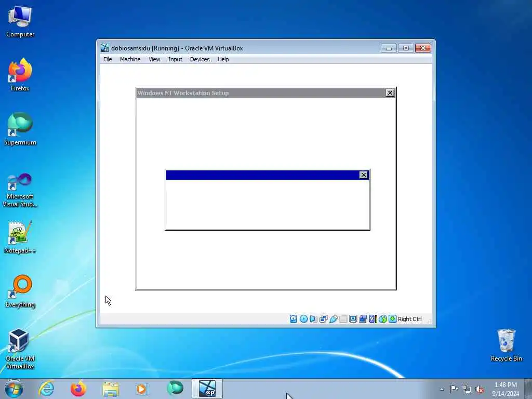Open Windows Explorer from the taskbar
The height and width of the screenshot is (399, 532).
tap(111, 389)
